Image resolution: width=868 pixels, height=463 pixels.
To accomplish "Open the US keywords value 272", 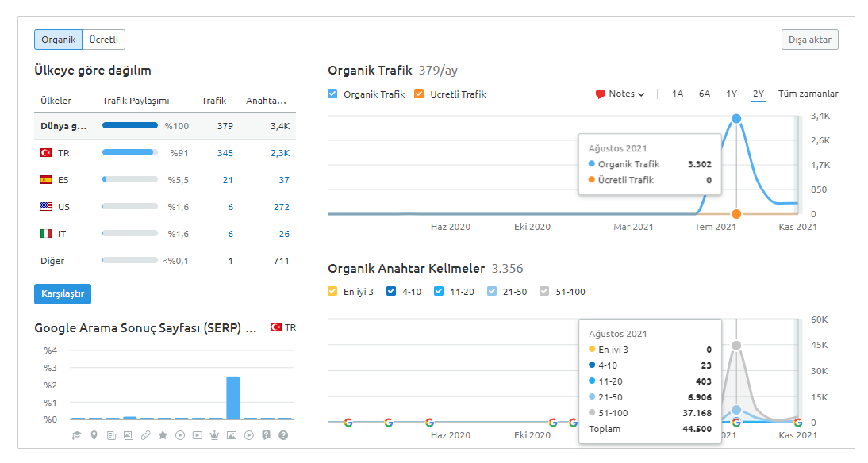I will (x=281, y=207).
